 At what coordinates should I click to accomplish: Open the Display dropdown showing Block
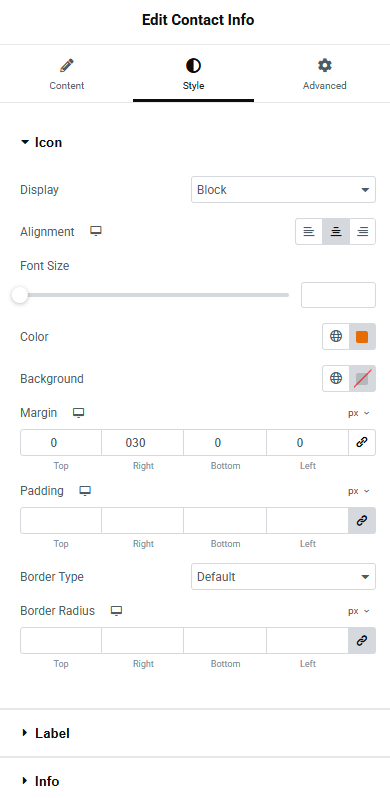tap(284, 190)
